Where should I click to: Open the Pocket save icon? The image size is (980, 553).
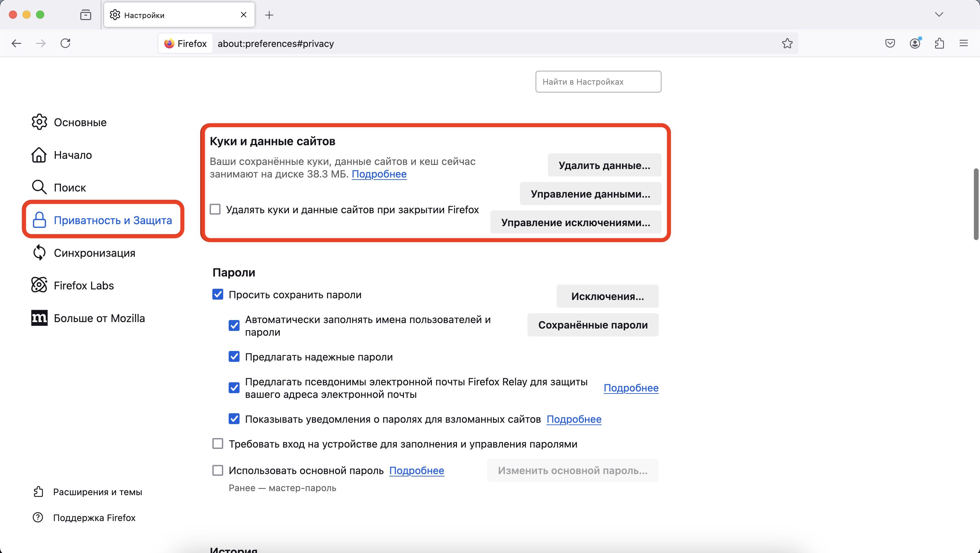890,43
